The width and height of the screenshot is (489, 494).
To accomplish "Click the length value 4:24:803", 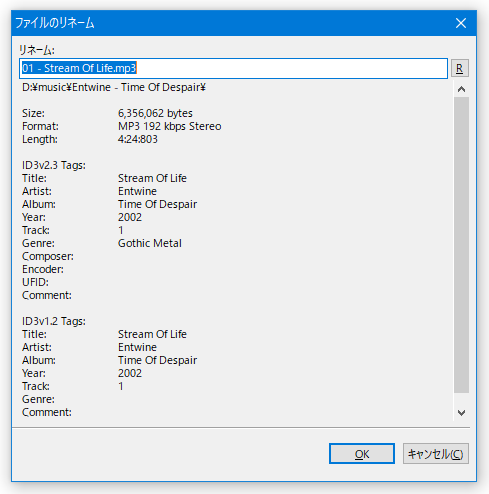I will tap(138, 139).
